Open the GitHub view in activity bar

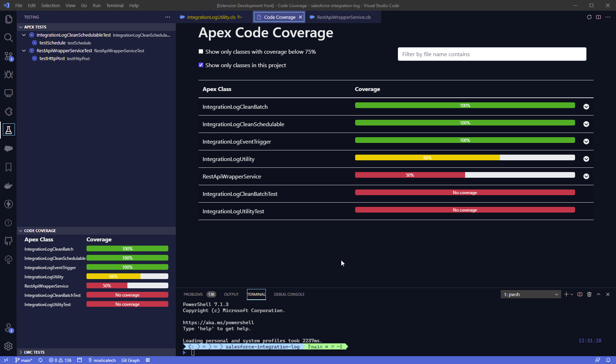click(x=9, y=241)
